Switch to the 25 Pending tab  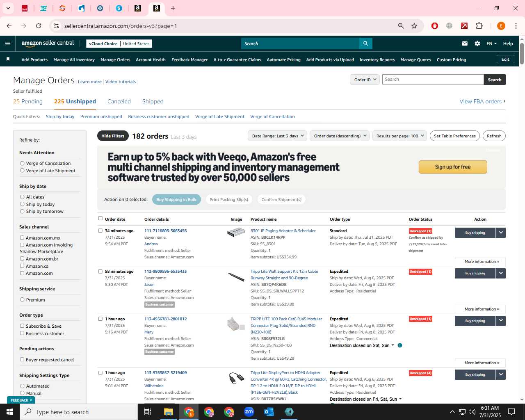28,101
